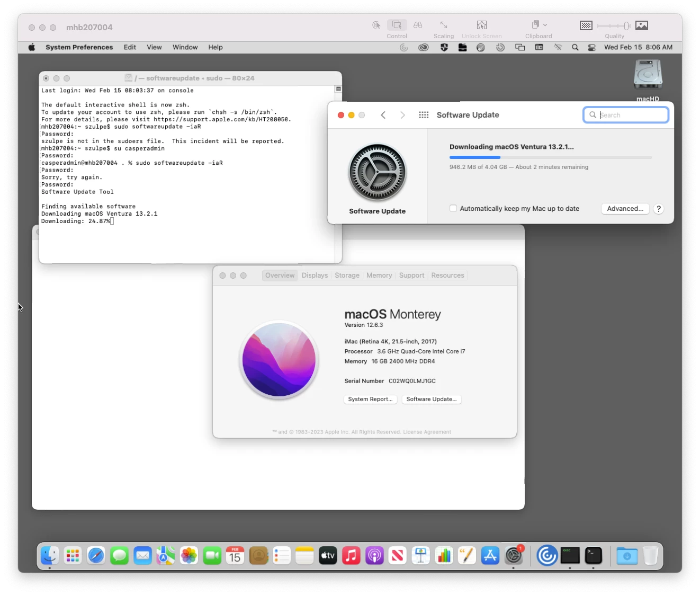Expand the Clipboard dropdown arrow
Viewport: 700px width, 595px height.
click(x=545, y=24)
